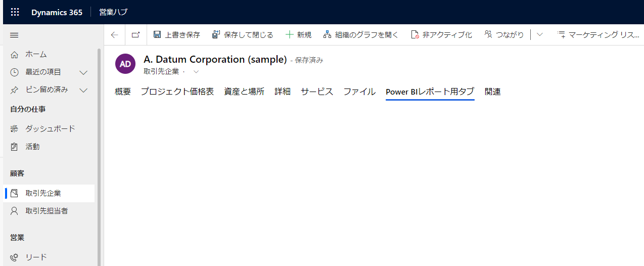Click the ピン留め済み pin icon
644x266 pixels.
pos(14,90)
